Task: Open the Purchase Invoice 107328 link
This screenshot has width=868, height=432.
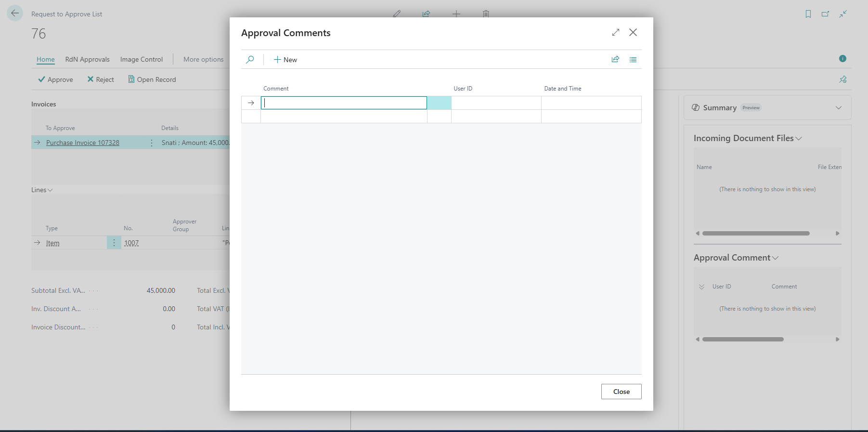Action: (x=83, y=143)
